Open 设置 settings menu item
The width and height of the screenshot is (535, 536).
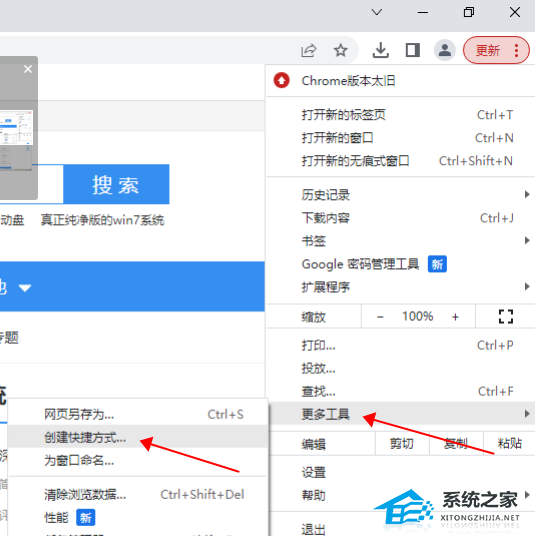click(401, 473)
